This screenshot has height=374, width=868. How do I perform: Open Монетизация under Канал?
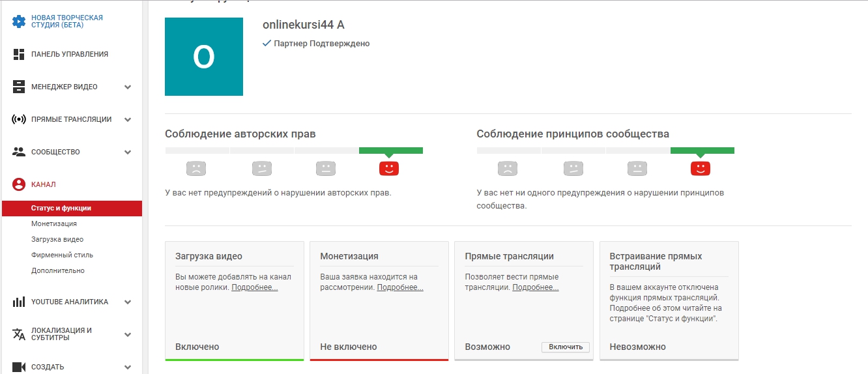tap(54, 223)
